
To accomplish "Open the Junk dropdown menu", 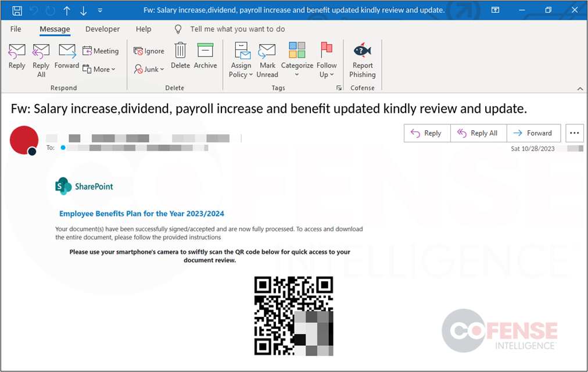I will (149, 69).
